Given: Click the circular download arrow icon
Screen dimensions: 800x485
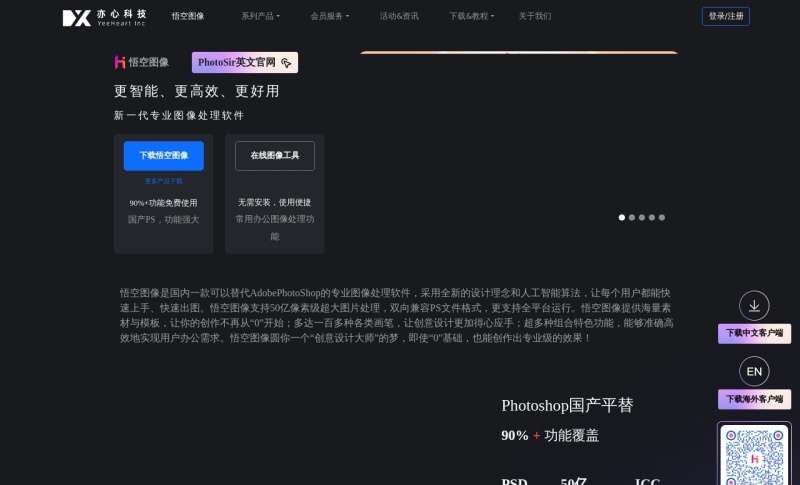Looking at the screenshot, I should coord(754,306).
